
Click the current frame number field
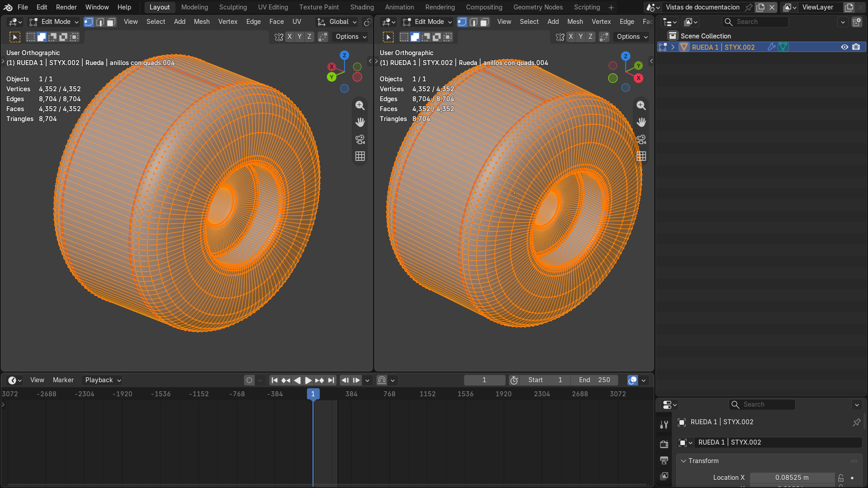click(x=484, y=380)
